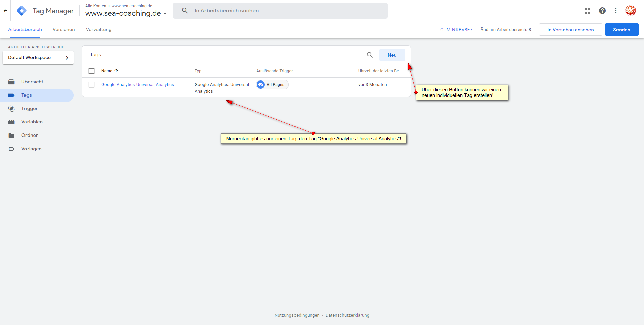
Task: Click the magnifier icon in the workspace search bar
Action: (185, 11)
